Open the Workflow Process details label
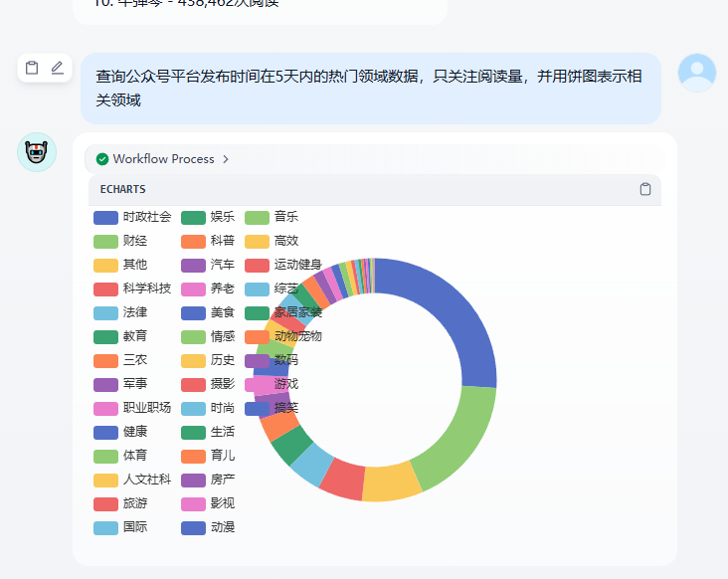Viewport: 728px width, 579px height. coord(163,159)
